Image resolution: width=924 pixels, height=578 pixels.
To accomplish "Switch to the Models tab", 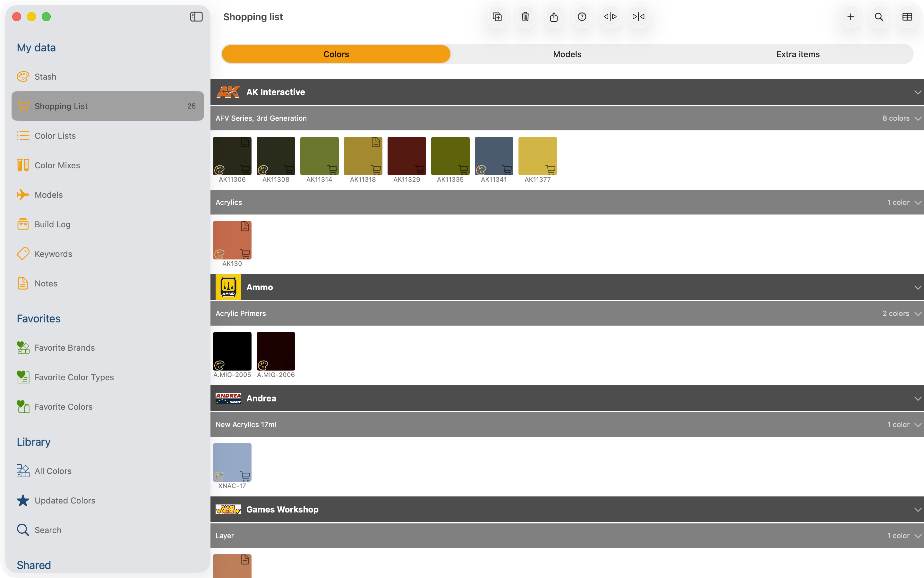I will pyautogui.click(x=567, y=54).
